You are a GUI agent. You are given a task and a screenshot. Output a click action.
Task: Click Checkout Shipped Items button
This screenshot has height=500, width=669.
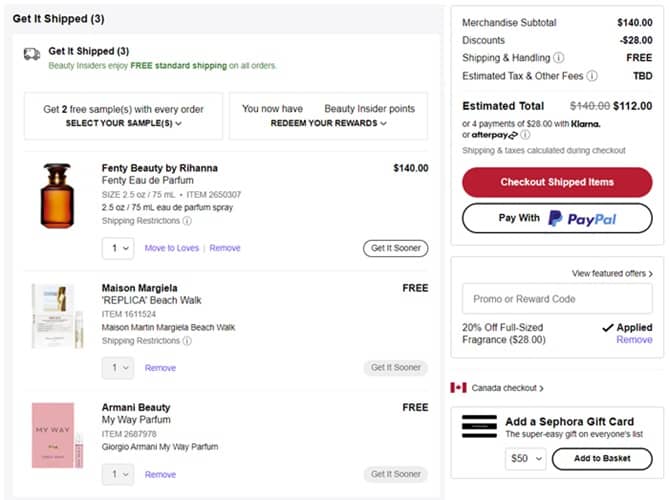coord(557,182)
